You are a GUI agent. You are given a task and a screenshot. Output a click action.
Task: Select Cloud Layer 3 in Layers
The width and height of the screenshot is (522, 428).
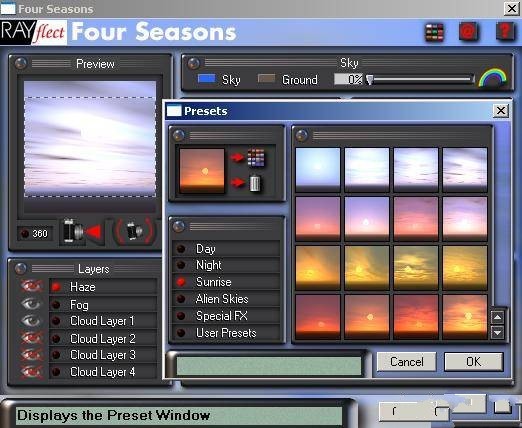pyautogui.click(x=103, y=355)
